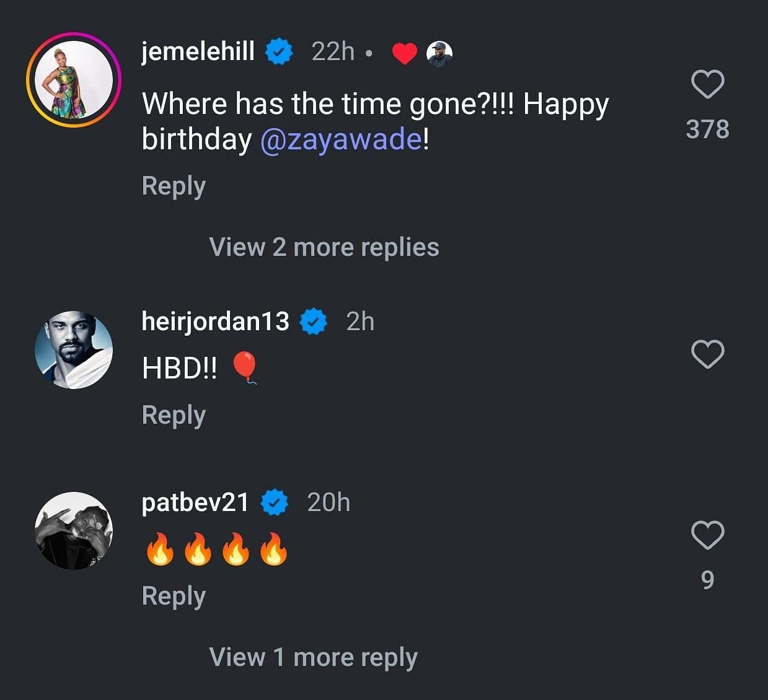Screen dimensions: 768x700
Task: Open heirjordan13's profile picture
Action: click(x=73, y=350)
